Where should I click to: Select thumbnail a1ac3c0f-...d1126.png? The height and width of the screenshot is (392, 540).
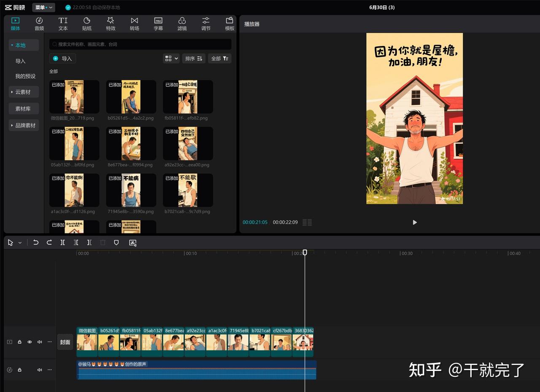click(x=74, y=190)
